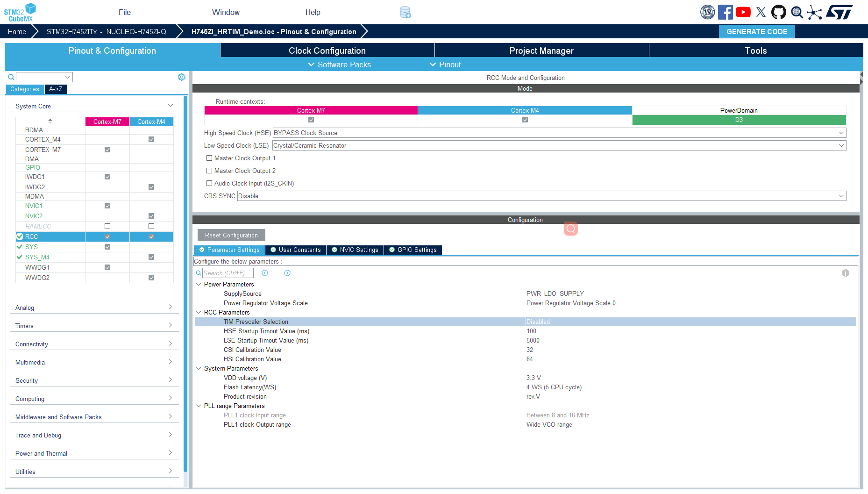Open the Window menu

tap(226, 12)
